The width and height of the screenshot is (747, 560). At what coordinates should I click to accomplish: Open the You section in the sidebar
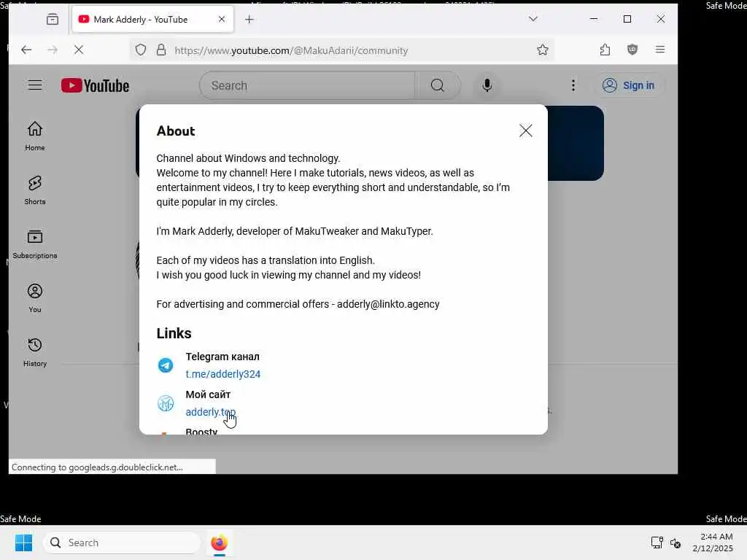point(35,298)
